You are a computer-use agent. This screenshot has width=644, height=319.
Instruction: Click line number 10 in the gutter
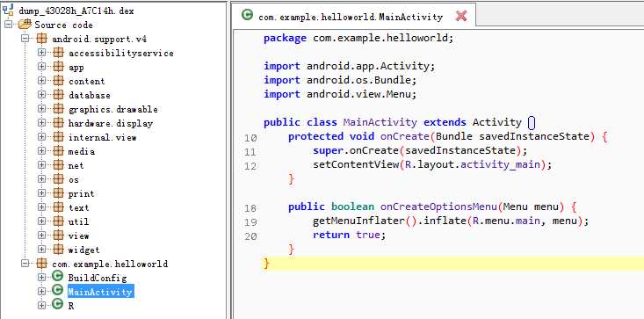(250, 138)
